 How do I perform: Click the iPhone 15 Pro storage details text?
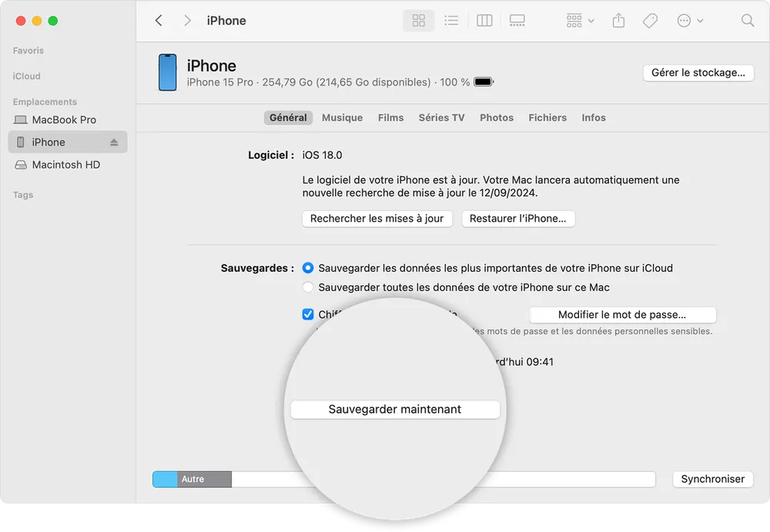pyautogui.click(x=328, y=82)
